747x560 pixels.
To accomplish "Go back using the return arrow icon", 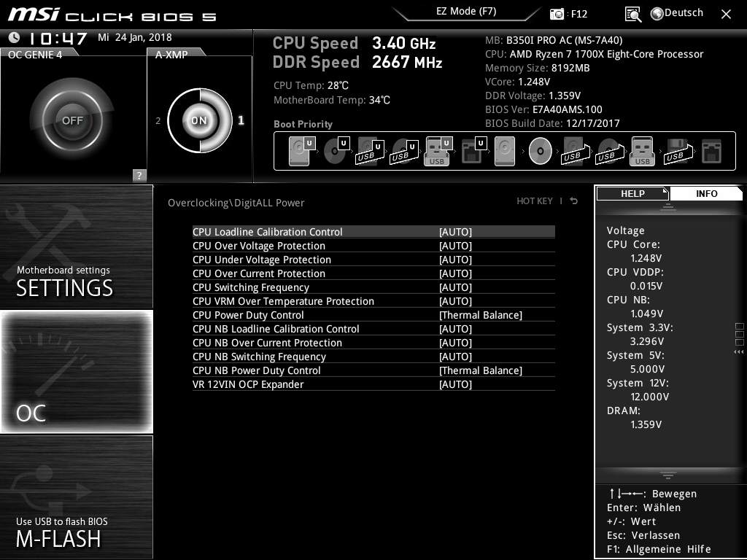I will coord(574,201).
